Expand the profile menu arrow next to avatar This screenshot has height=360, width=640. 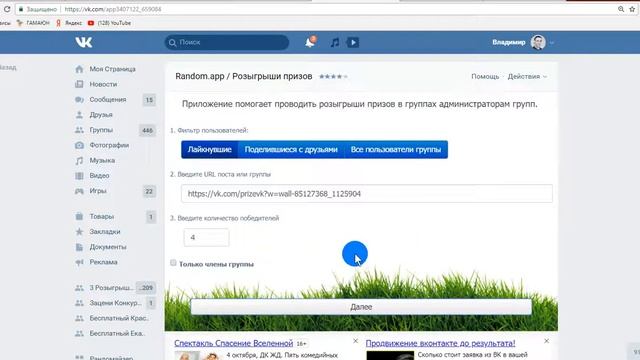552,42
